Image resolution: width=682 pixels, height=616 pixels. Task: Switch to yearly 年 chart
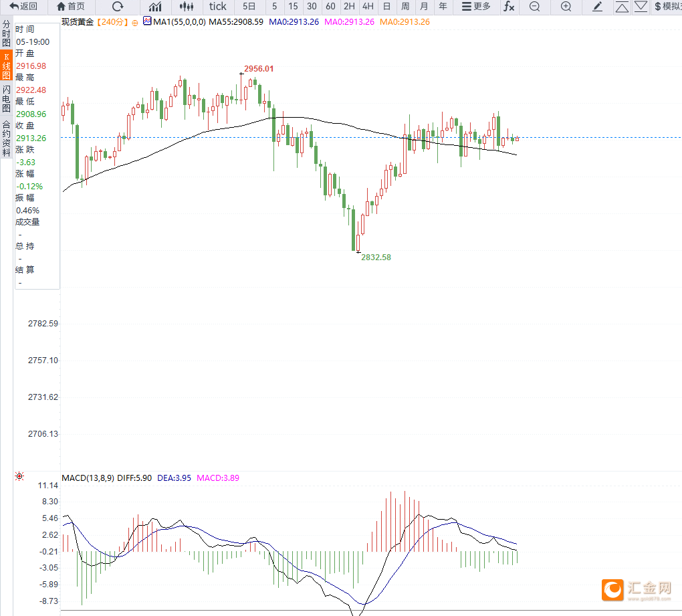443,6
